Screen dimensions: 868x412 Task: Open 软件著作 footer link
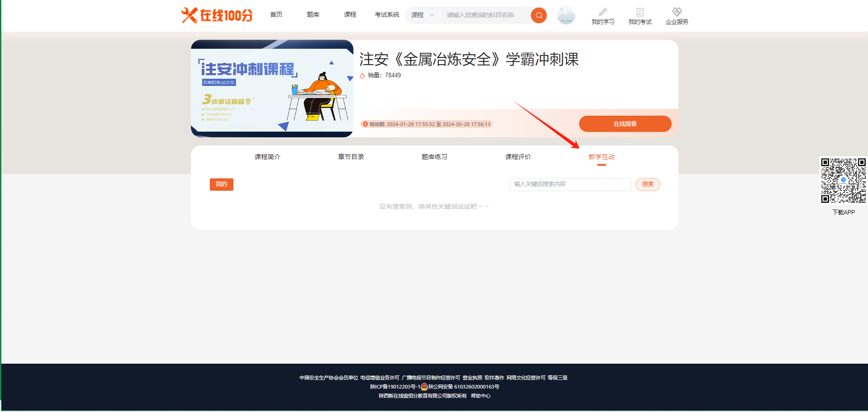click(494, 378)
